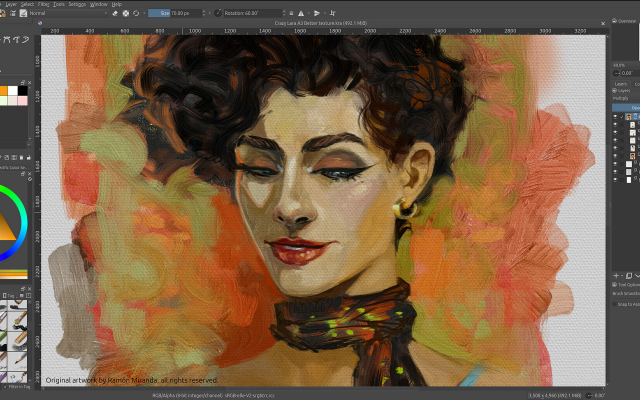Toggle wrap-around mode icon

pyautogui.click(x=332, y=13)
